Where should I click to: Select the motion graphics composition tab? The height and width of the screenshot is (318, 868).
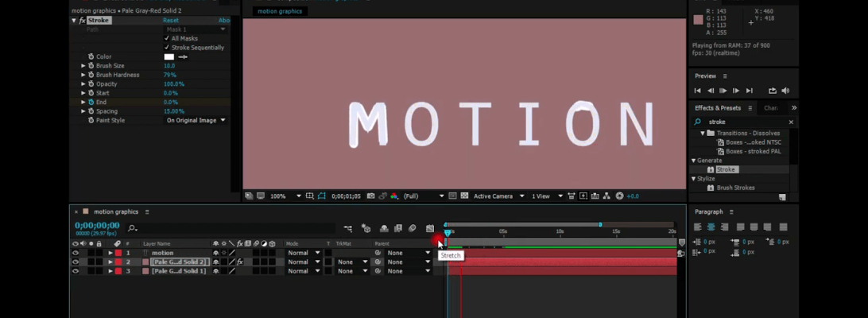(x=280, y=11)
